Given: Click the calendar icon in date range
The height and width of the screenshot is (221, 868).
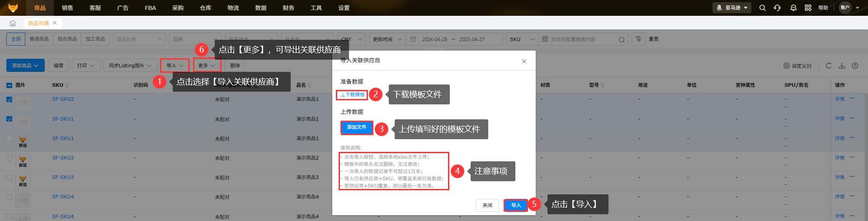Looking at the screenshot, I should point(413,39).
